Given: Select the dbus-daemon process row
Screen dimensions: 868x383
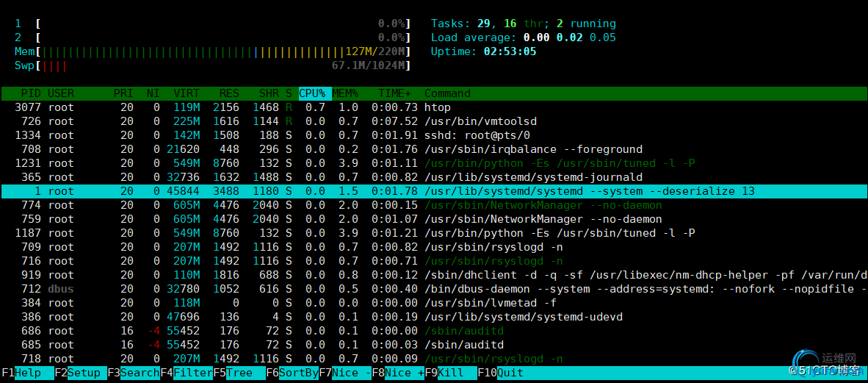Looking at the screenshot, I should point(434,290).
